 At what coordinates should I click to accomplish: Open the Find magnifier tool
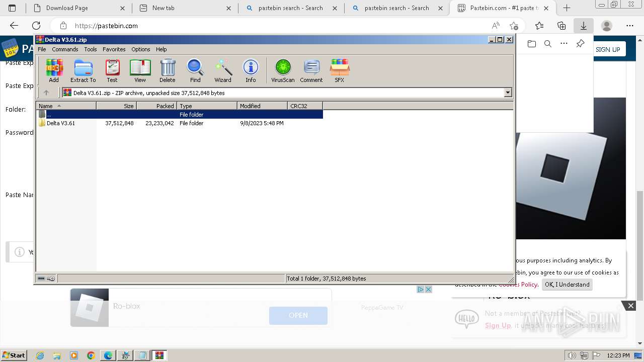coord(195,70)
